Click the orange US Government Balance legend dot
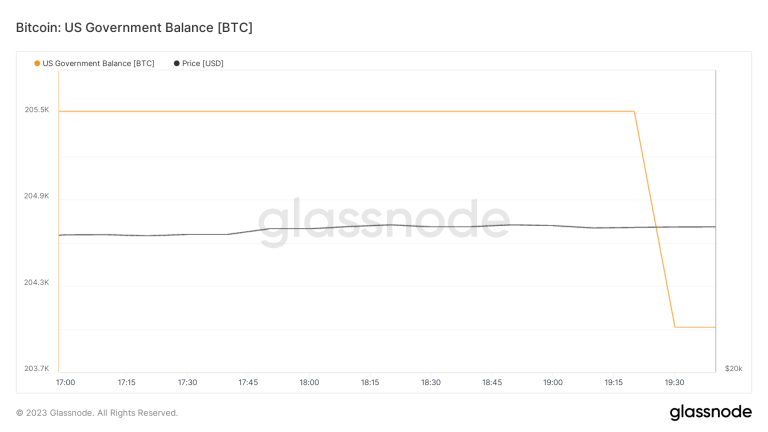 click(x=38, y=63)
